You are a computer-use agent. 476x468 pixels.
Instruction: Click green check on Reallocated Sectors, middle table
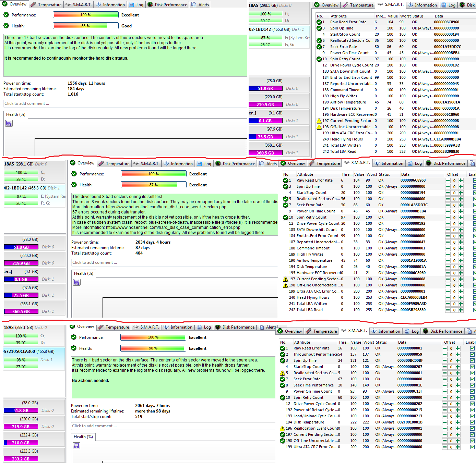point(285,199)
